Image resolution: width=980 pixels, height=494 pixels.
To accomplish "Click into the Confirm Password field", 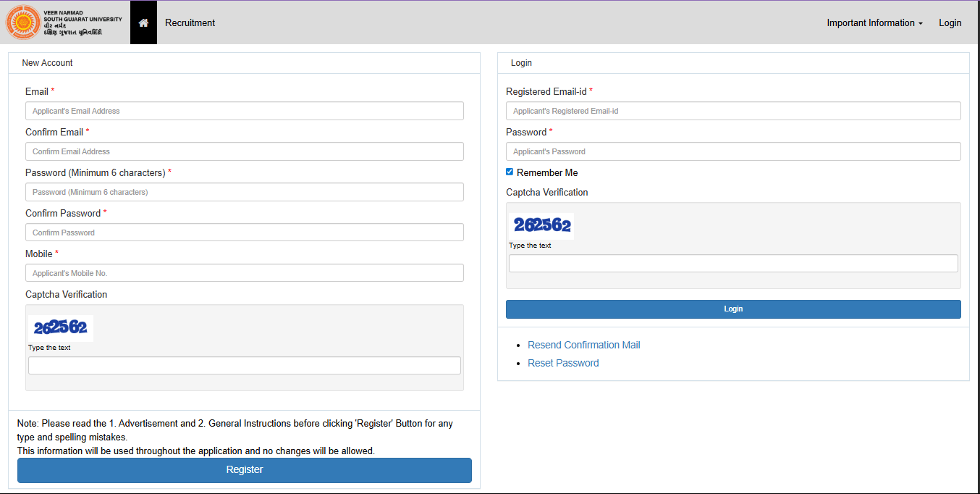I will click(x=244, y=233).
